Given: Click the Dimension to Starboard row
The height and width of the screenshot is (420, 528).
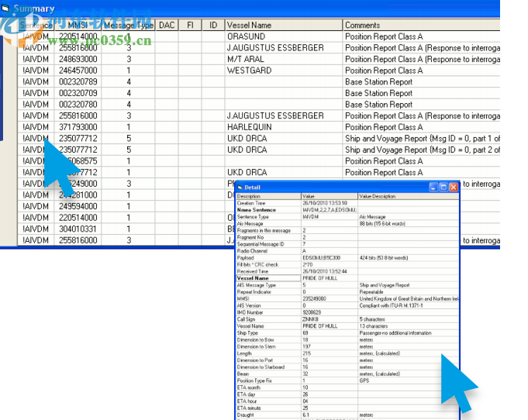Looking at the screenshot, I should [x=347, y=367].
